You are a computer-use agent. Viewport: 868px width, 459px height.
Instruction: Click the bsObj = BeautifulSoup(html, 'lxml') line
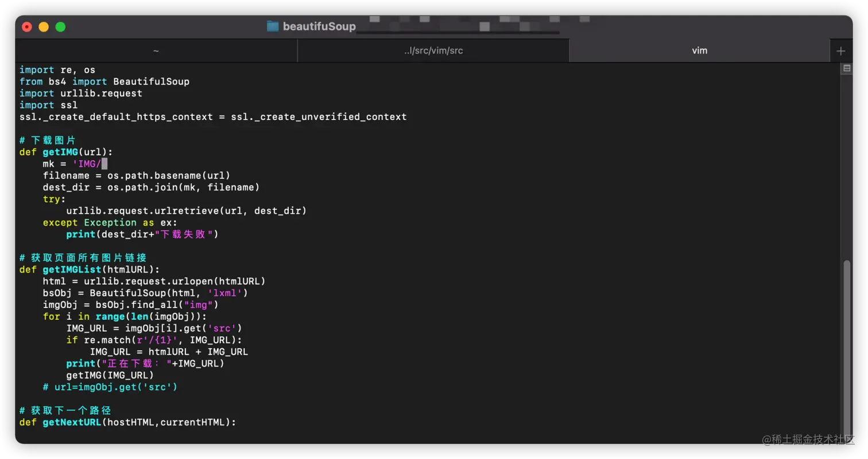pos(145,293)
